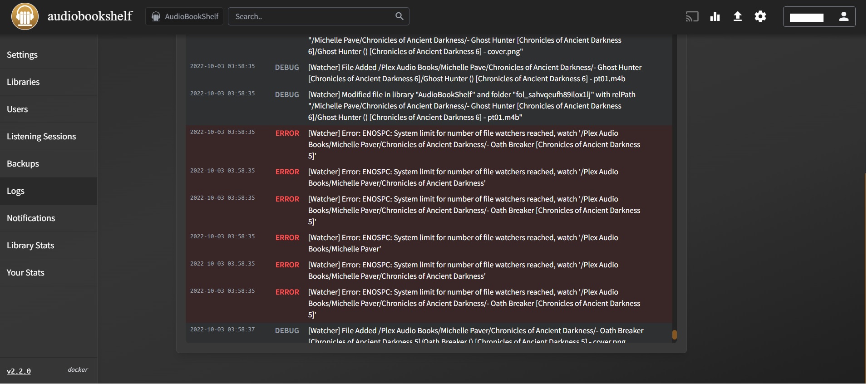Go to the Users sidebar item
Image resolution: width=868 pixels, height=384 pixels.
(49, 109)
